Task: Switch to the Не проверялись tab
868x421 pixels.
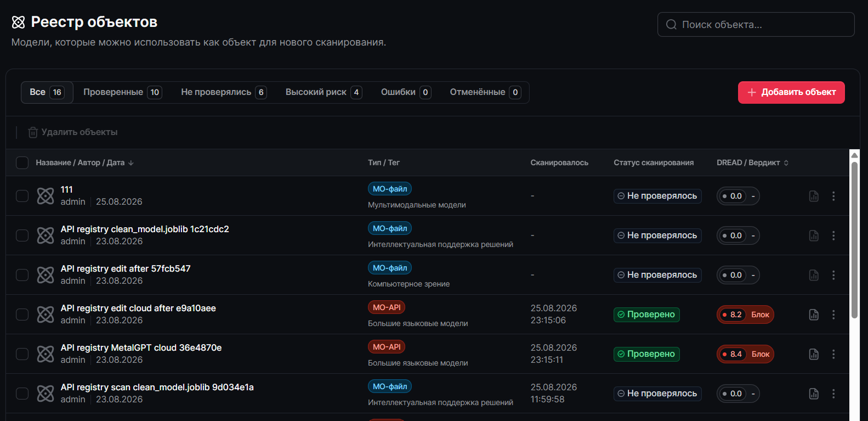Action: pyautogui.click(x=224, y=92)
